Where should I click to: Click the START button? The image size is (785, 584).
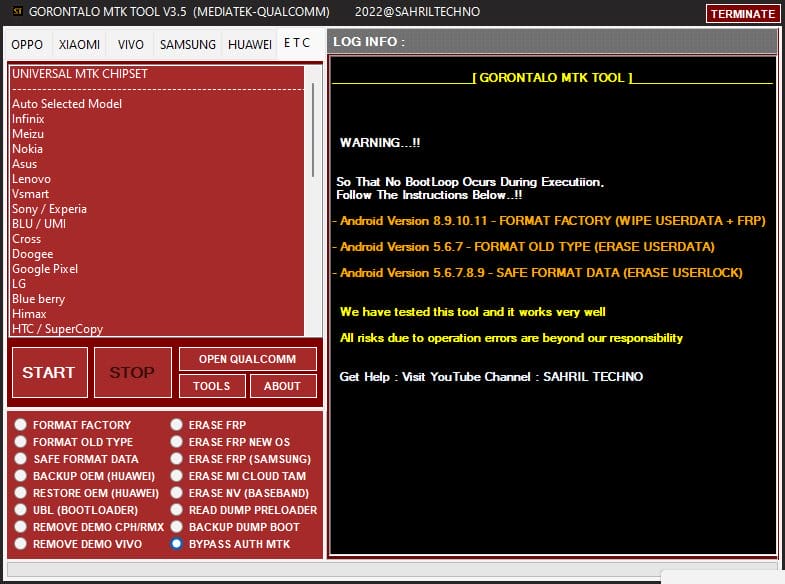point(50,372)
